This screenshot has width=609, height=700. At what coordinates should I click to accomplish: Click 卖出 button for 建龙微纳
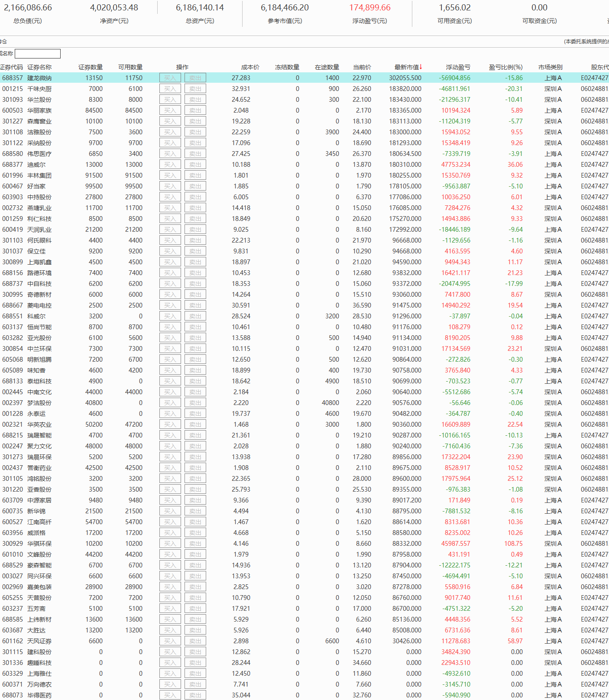(195, 78)
